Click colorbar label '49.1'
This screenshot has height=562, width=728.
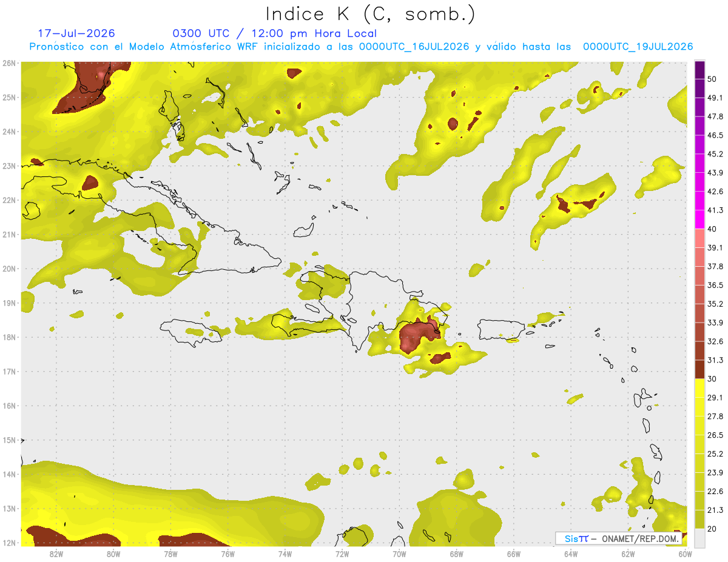(x=715, y=98)
